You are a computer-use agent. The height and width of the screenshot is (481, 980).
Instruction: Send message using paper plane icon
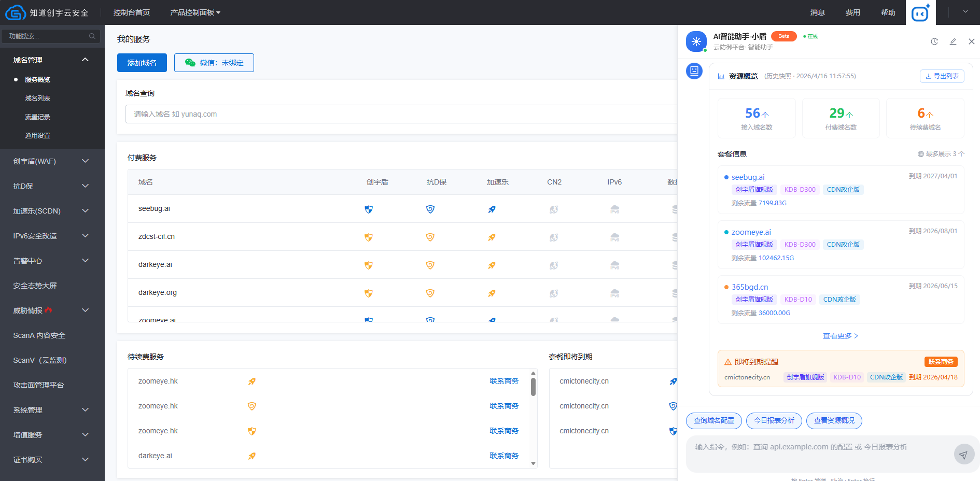tap(964, 454)
